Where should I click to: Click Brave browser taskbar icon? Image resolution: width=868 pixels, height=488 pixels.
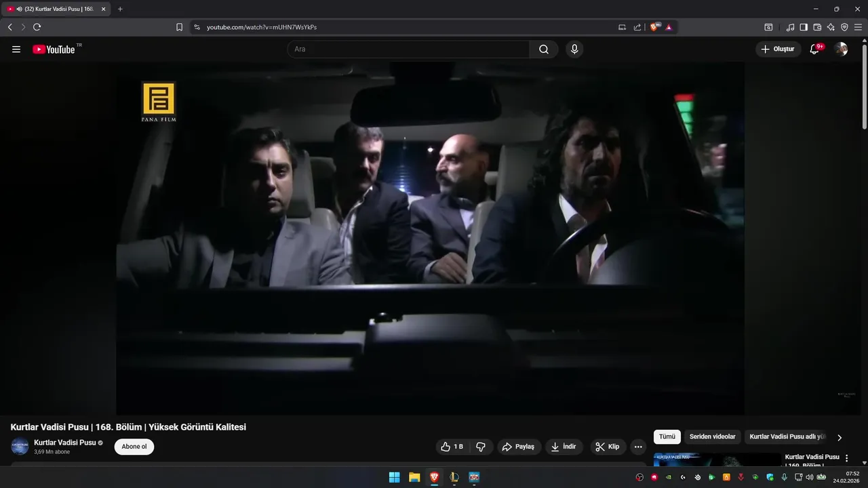pyautogui.click(x=434, y=477)
